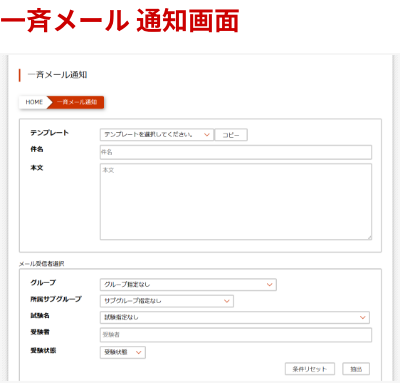Click the 受験状態 field label
The image size is (400, 383).
43,350
